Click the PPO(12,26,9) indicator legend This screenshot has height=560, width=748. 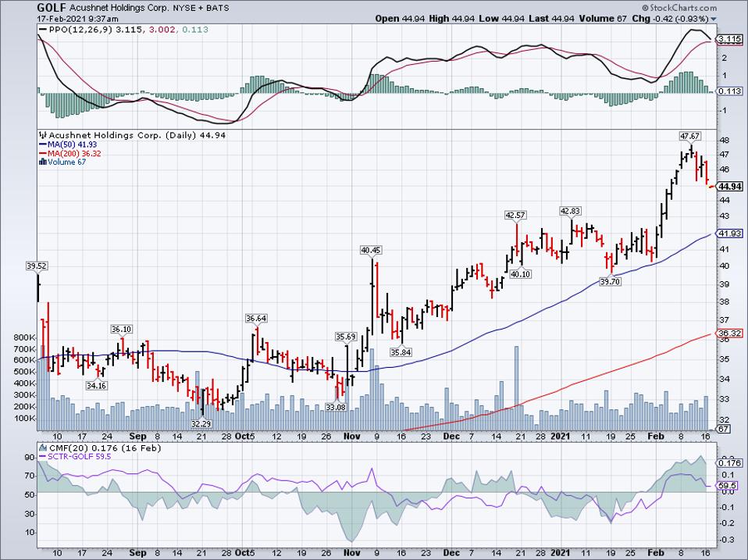coord(81,30)
